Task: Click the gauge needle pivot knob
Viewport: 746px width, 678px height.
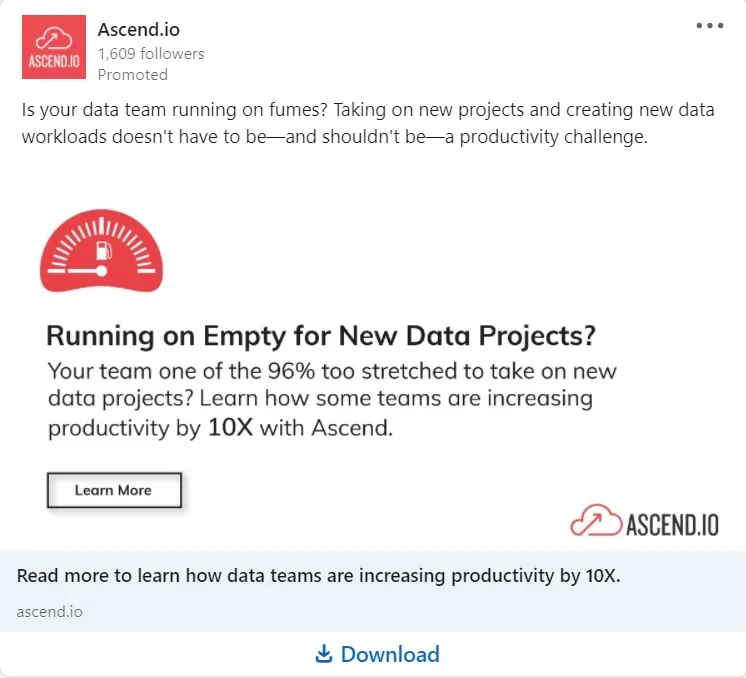Action: (x=102, y=271)
